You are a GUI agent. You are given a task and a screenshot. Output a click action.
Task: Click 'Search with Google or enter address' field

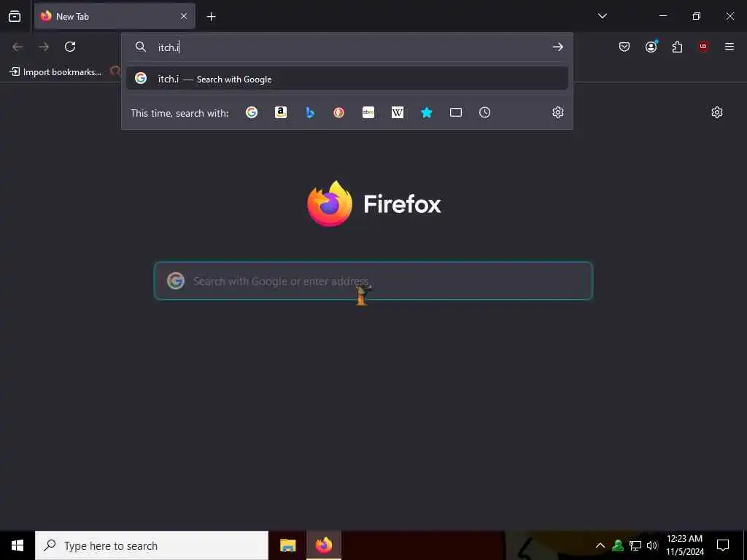[373, 281]
